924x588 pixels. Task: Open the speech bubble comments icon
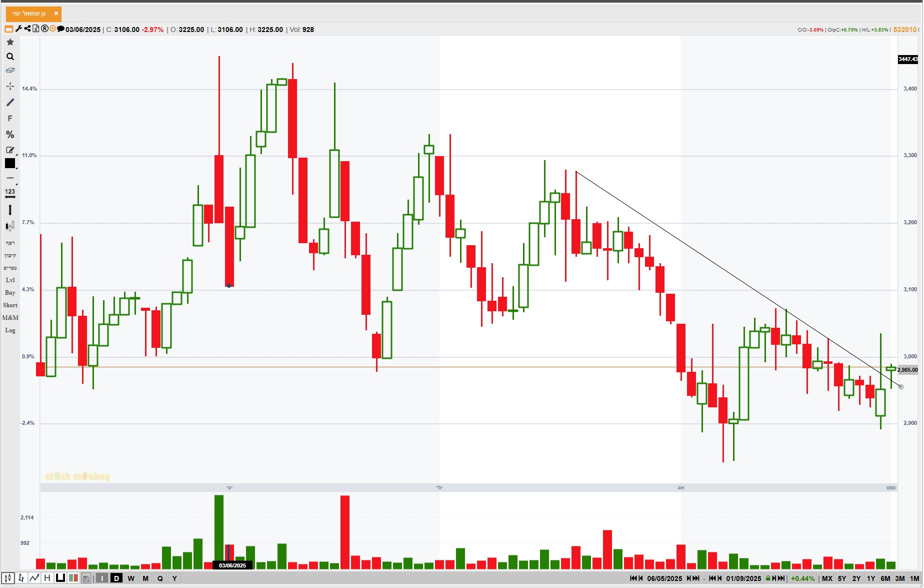[x=60, y=29]
